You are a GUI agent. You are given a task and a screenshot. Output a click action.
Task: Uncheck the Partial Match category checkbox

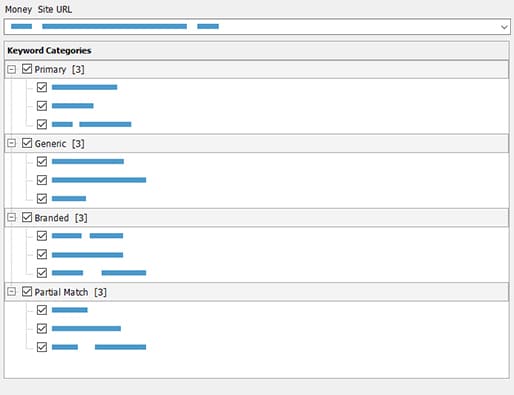coord(27,292)
